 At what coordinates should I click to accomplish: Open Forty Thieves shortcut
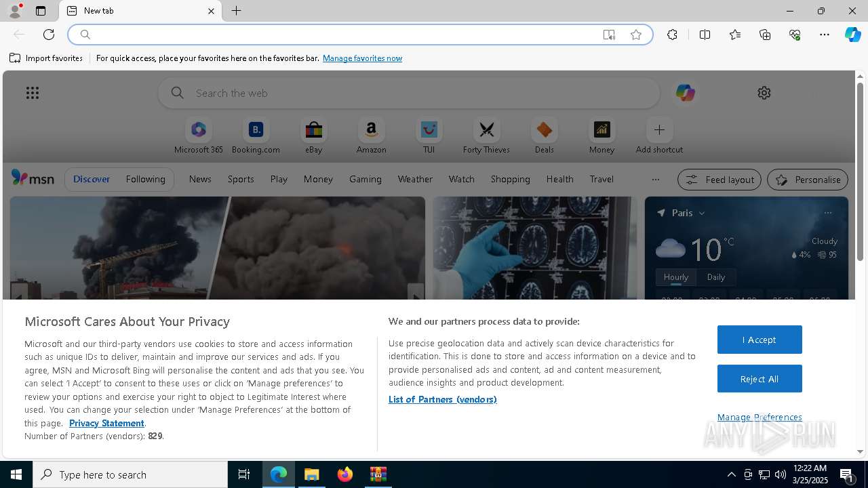click(486, 136)
